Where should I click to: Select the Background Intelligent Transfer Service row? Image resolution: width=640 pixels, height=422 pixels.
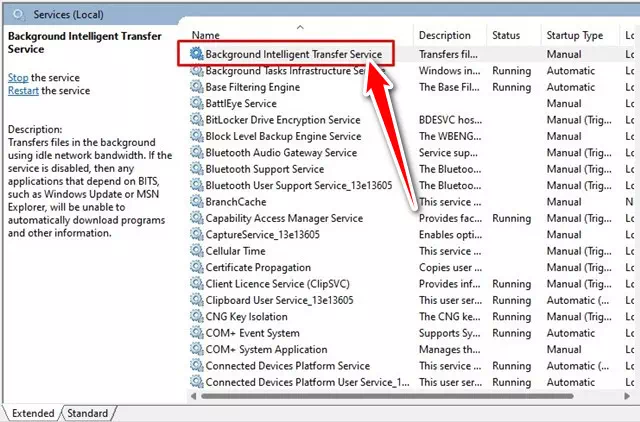click(294, 54)
